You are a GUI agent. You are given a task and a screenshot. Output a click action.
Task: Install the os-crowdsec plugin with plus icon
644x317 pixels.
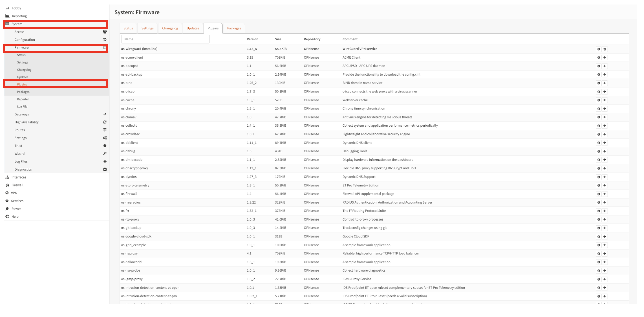[605, 134]
